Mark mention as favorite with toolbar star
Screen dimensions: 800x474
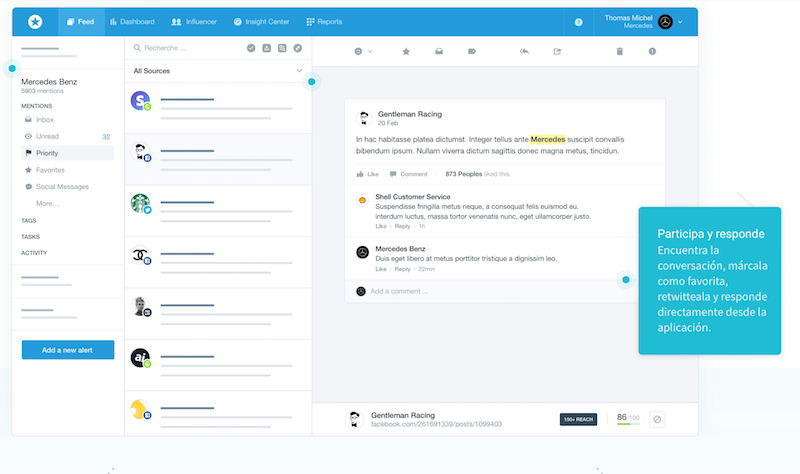406,51
